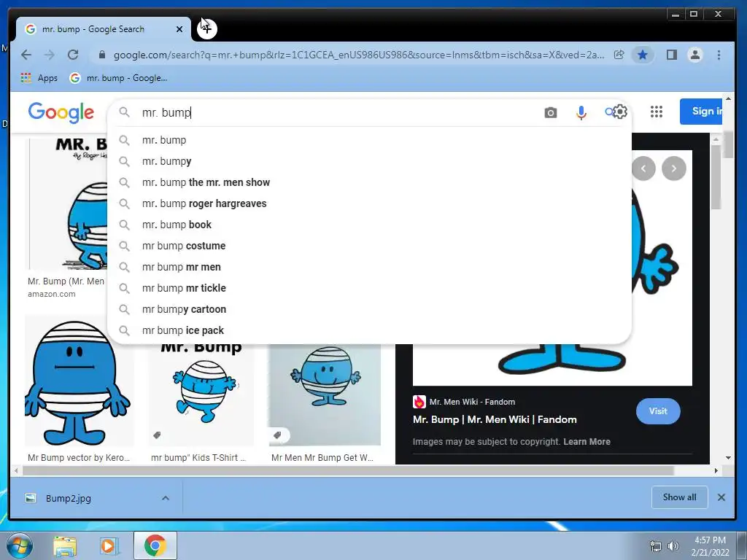Open Google settings gear icon

point(620,112)
